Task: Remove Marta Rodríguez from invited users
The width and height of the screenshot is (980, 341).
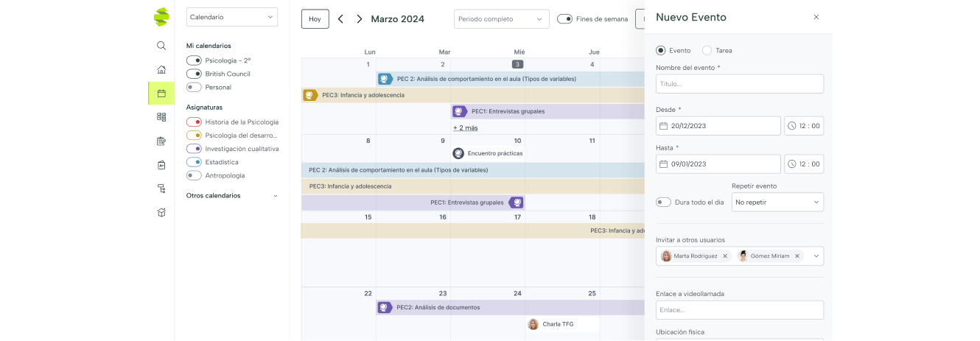Action: point(725,256)
